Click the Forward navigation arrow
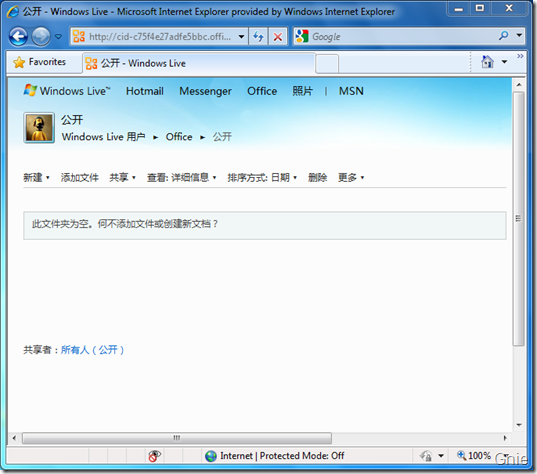 [x=41, y=36]
